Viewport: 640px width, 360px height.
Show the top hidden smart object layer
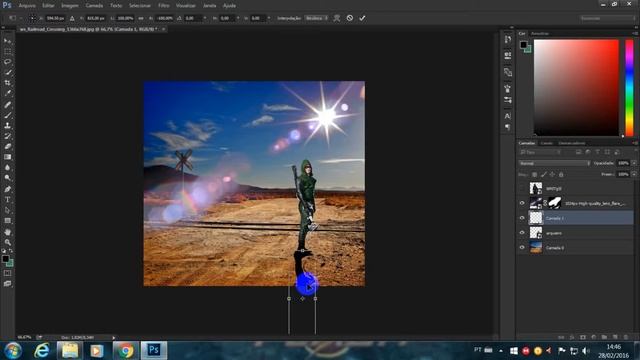(522, 189)
